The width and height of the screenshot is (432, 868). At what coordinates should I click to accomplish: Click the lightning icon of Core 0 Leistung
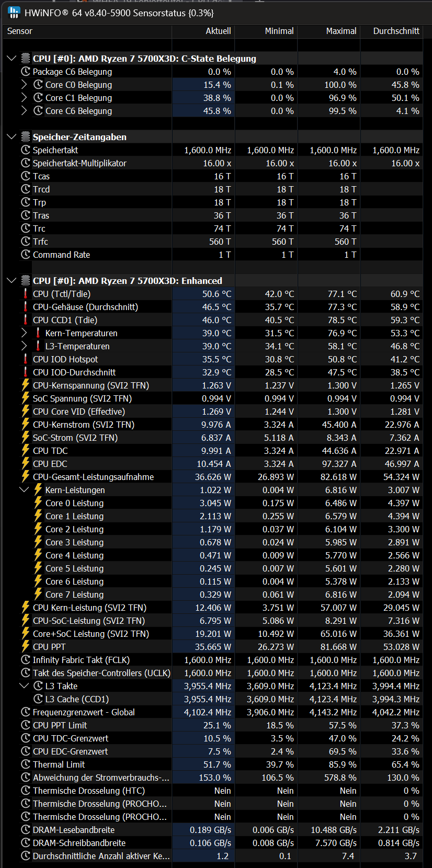[x=38, y=502]
